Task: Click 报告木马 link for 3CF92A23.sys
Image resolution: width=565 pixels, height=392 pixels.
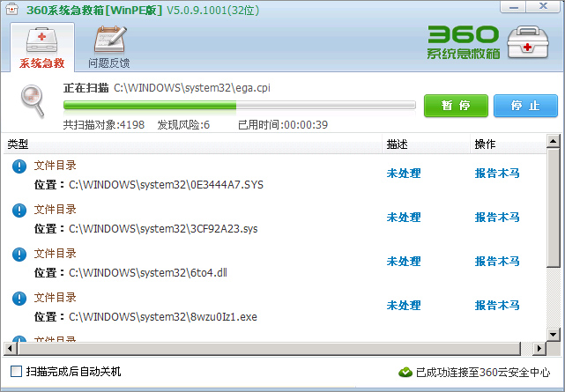Action: pos(497,218)
